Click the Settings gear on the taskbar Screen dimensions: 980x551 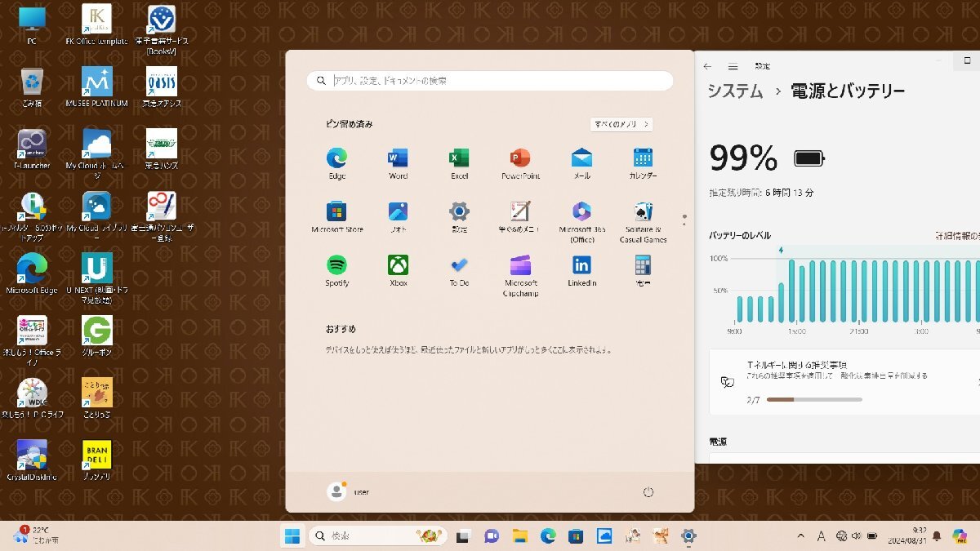pyautogui.click(x=688, y=535)
